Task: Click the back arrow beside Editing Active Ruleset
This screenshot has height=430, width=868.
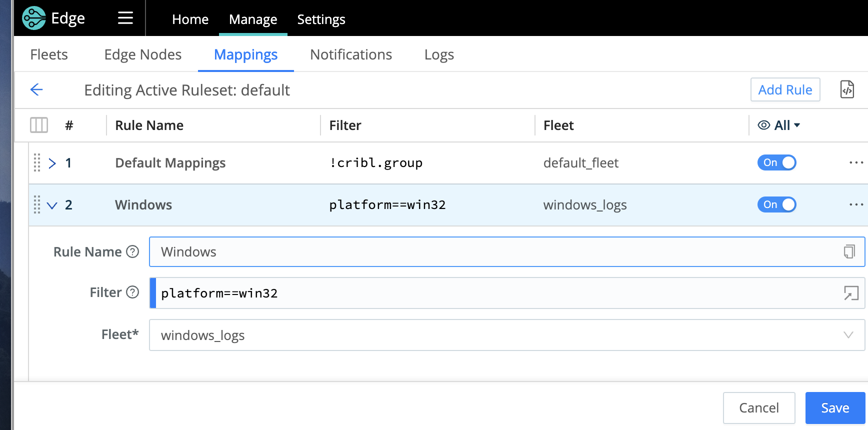Action: point(36,90)
